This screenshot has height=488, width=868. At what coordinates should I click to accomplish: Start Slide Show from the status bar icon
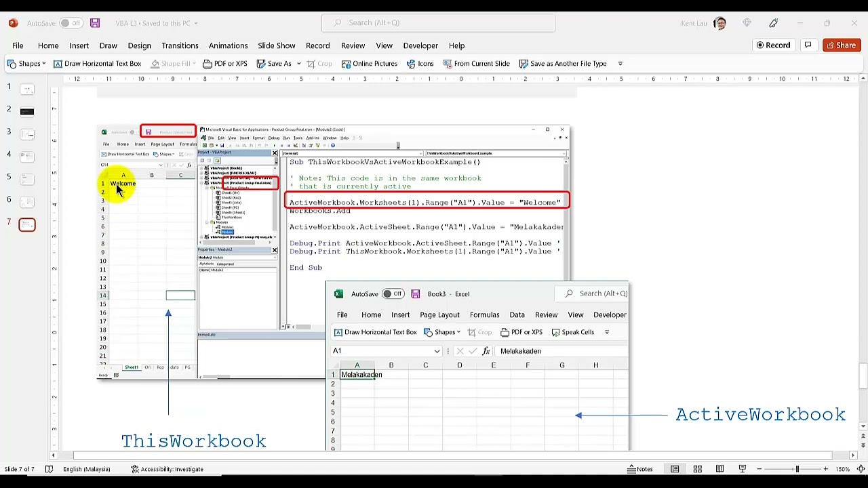[742, 469]
